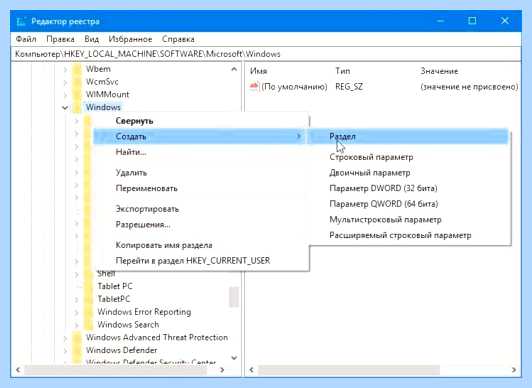
Task: Expand the TabletPC key
Action: point(77,300)
